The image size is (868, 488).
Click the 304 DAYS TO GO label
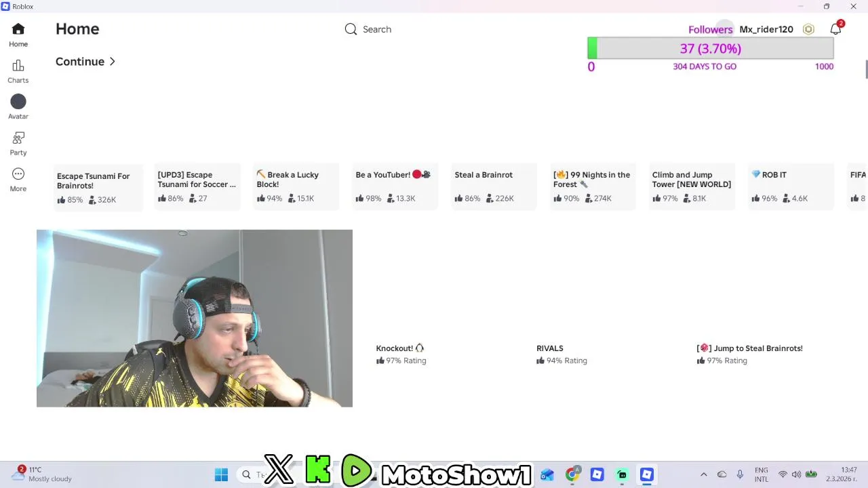tap(705, 66)
